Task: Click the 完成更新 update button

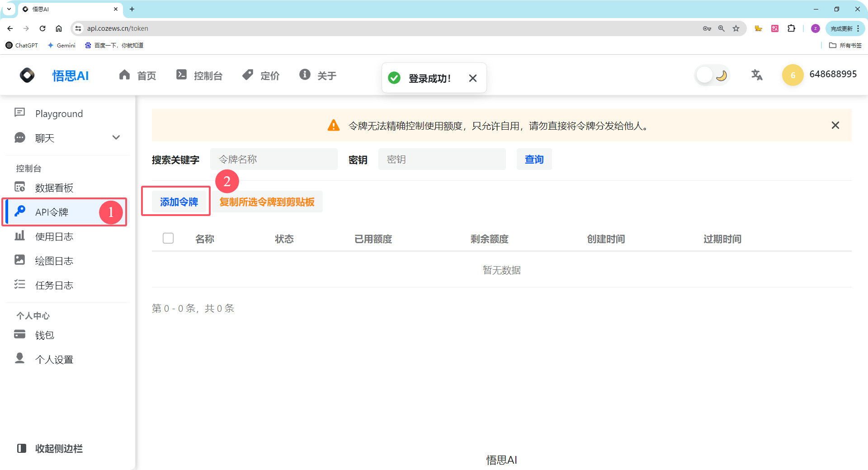Action: [845, 28]
